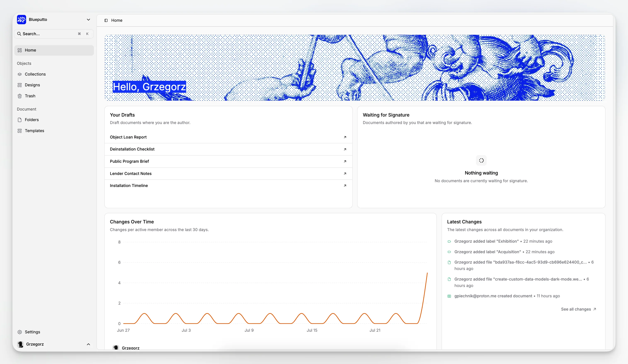The image size is (628, 364).
Task: Click the arrow icon next to See all changes
Action: [x=595, y=309]
